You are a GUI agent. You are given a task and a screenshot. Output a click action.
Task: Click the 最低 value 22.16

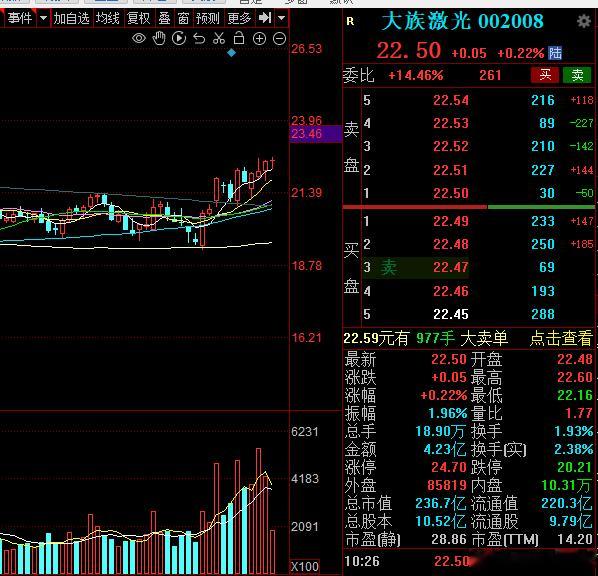click(x=575, y=395)
